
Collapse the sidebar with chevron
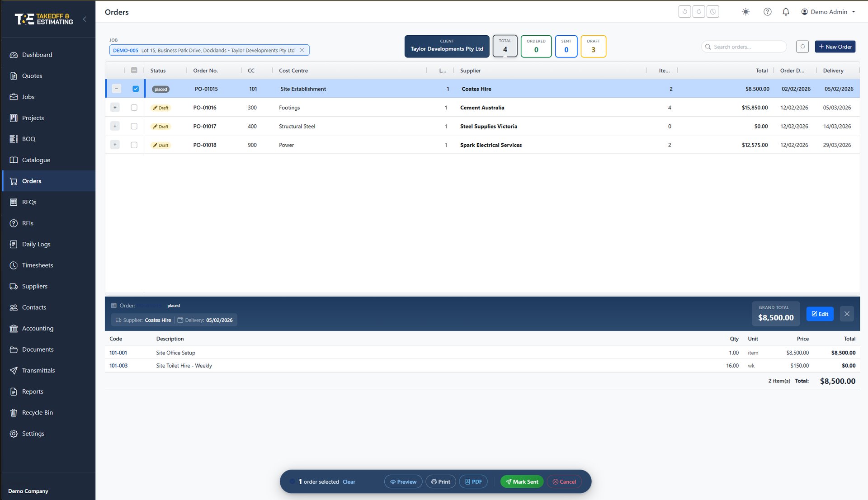point(85,19)
